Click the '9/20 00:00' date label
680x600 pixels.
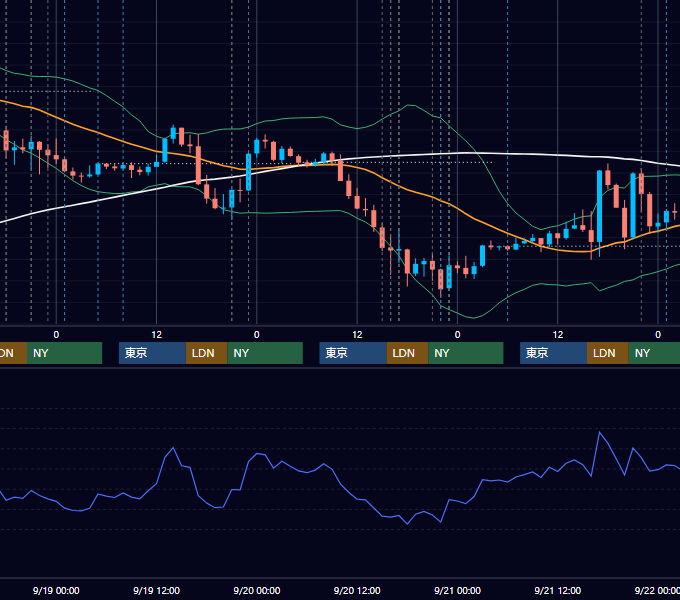point(257,590)
